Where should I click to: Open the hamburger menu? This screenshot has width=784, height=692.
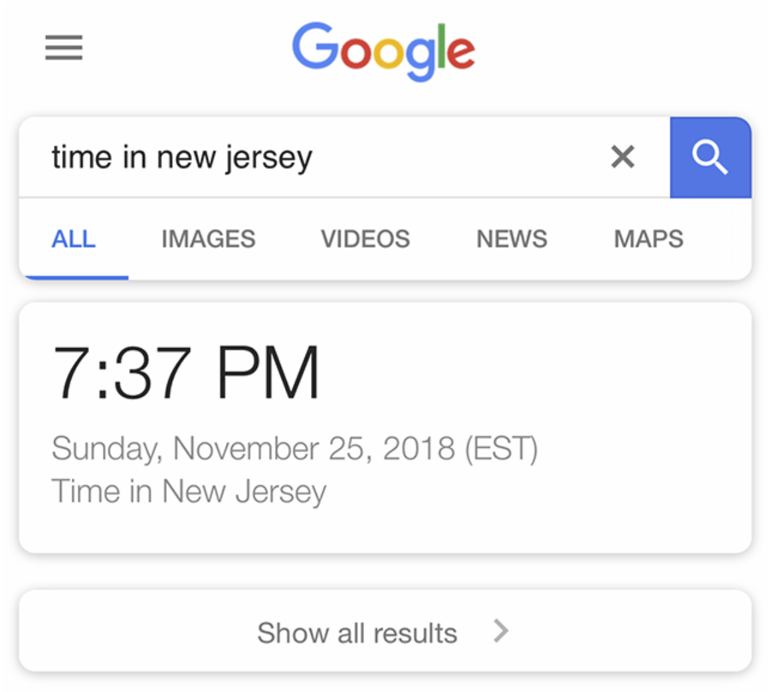[64, 47]
